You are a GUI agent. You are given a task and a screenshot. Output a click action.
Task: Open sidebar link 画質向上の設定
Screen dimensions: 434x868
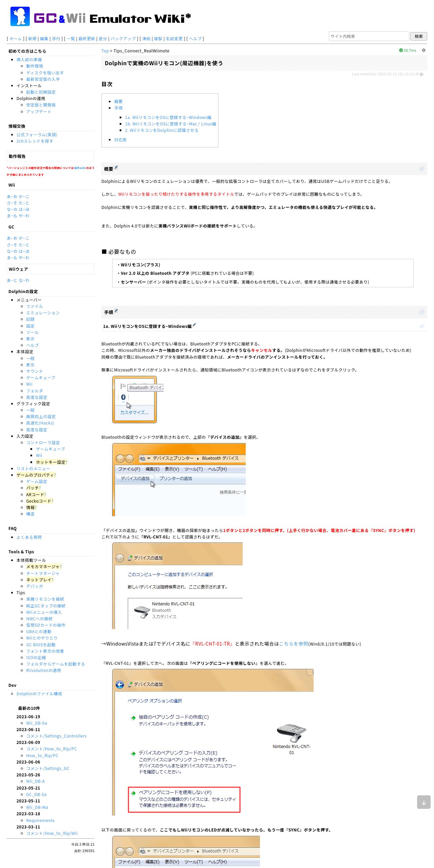coord(41,417)
